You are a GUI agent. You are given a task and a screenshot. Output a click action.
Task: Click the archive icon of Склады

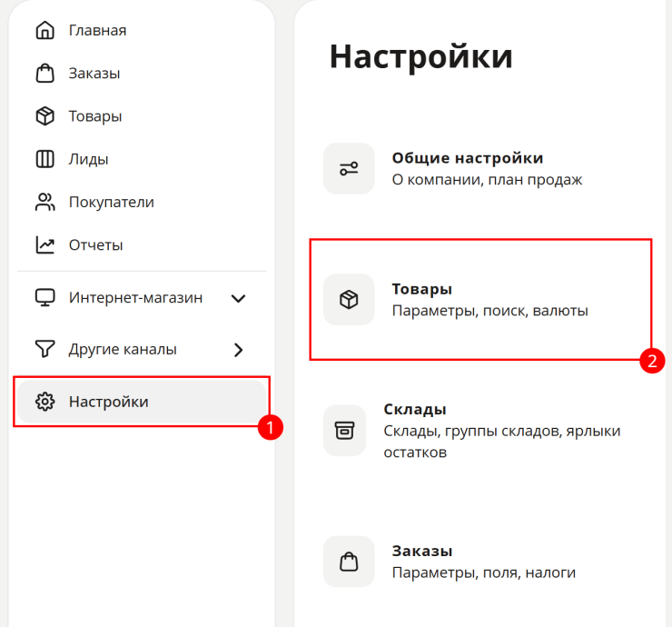click(344, 430)
